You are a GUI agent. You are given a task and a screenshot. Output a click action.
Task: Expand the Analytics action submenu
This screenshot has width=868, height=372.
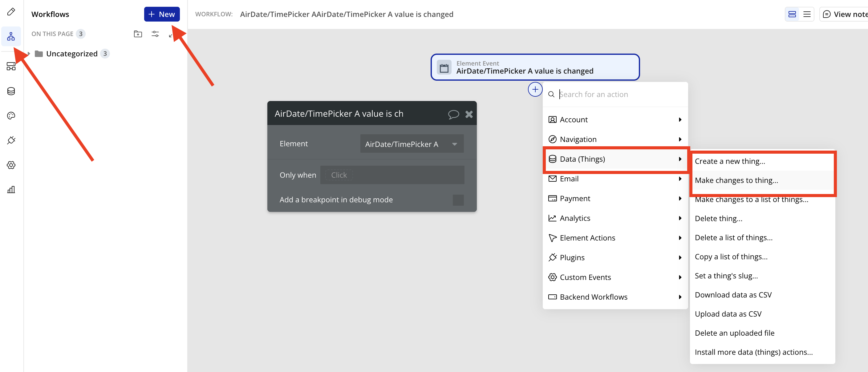pyautogui.click(x=615, y=218)
